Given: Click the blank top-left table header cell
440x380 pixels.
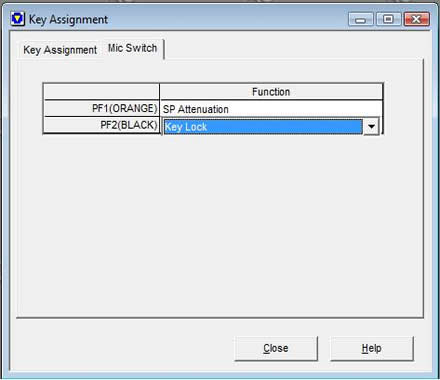Looking at the screenshot, I should click(102, 92).
